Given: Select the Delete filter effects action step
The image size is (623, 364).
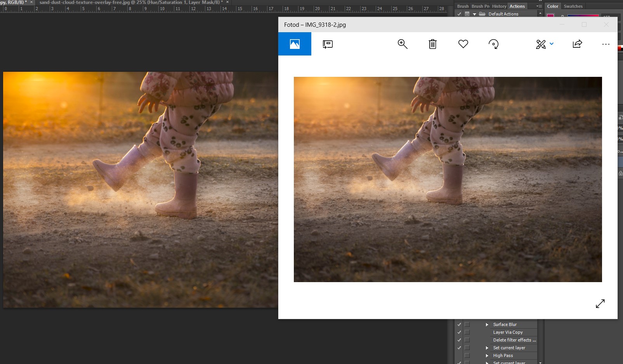Looking at the screenshot, I should coord(514,340).
